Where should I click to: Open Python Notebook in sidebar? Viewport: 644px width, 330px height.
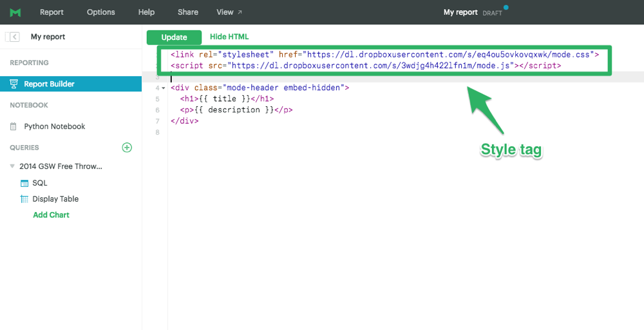pos(55,126)
